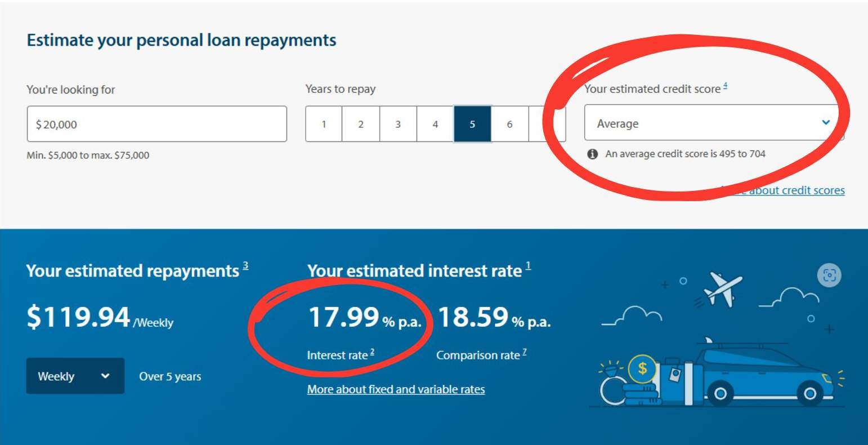Screen dimensions: 868x445
Task: Select 1 year to repay
Action: (x=323, y=123)
